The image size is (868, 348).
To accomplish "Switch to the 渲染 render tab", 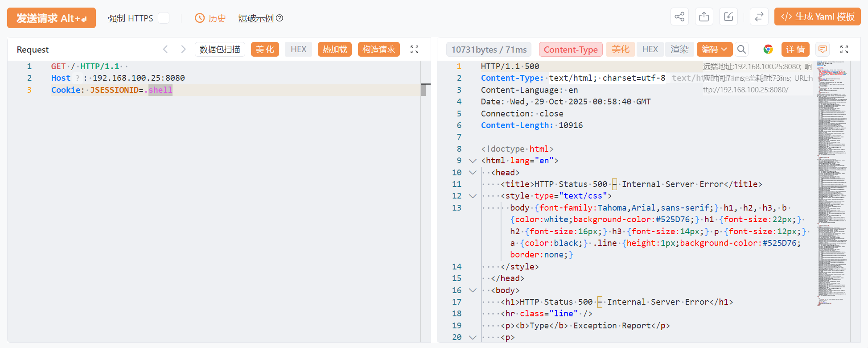I will [x=679, y=50].
